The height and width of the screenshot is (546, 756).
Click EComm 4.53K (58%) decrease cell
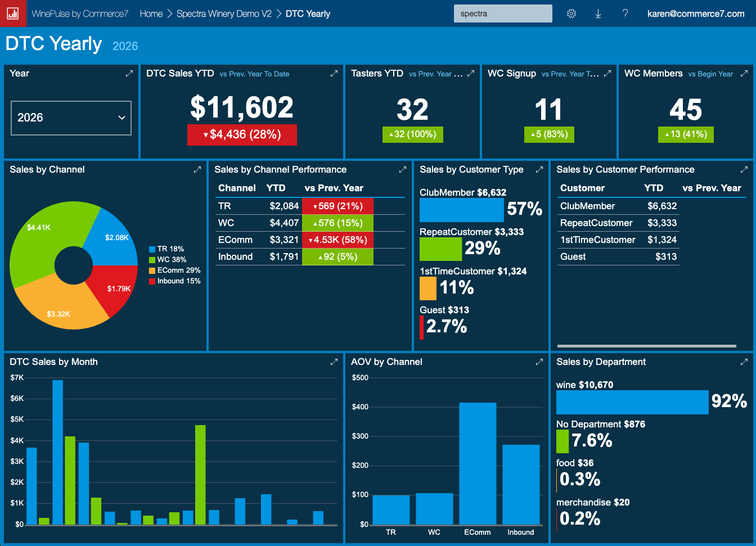point(337,240)
